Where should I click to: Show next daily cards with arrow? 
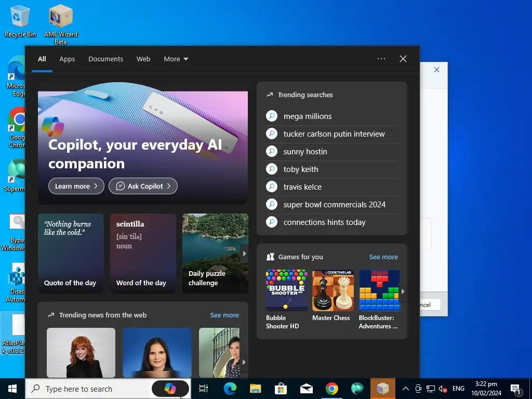point(244,254)
